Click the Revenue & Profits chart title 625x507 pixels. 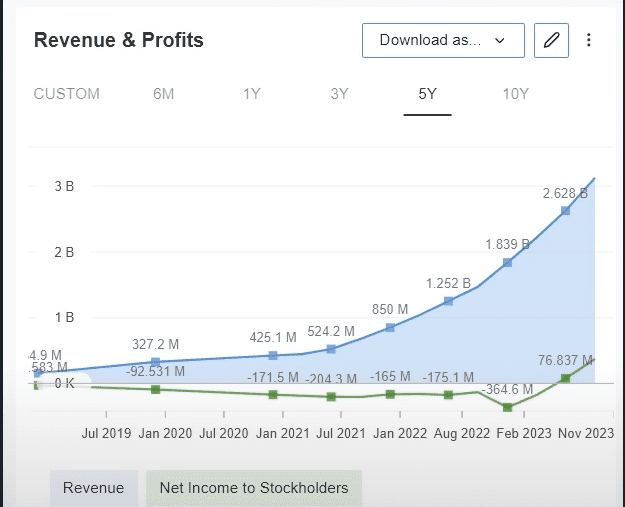click(x=119, y=41)
